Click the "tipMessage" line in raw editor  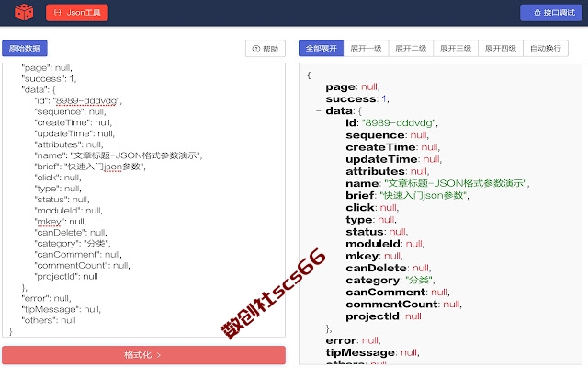[62, 310]
